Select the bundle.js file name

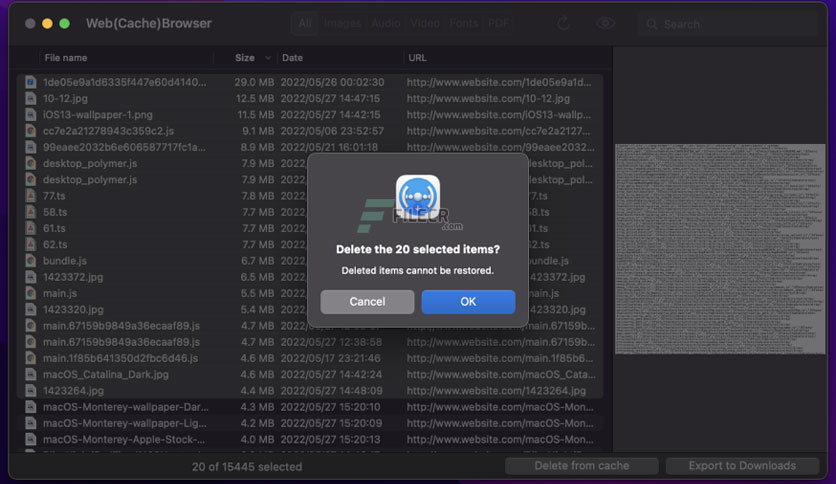click(x=65, y=261)
